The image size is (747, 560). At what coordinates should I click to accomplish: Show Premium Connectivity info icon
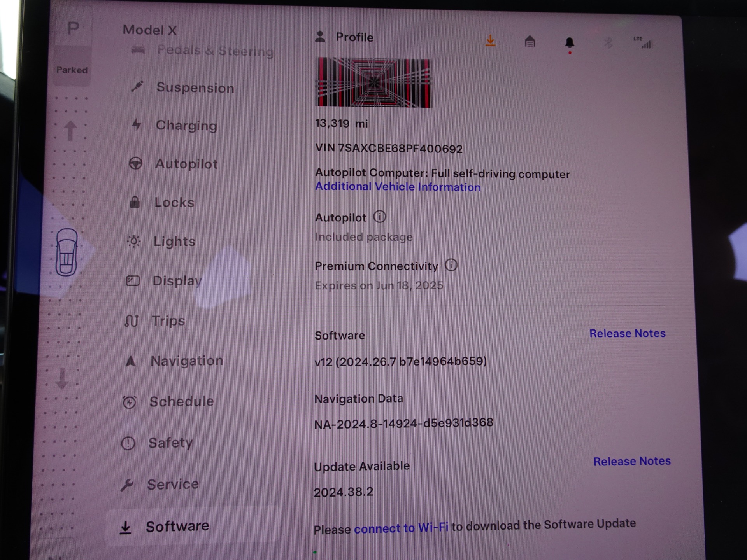[x=451, y=265]
